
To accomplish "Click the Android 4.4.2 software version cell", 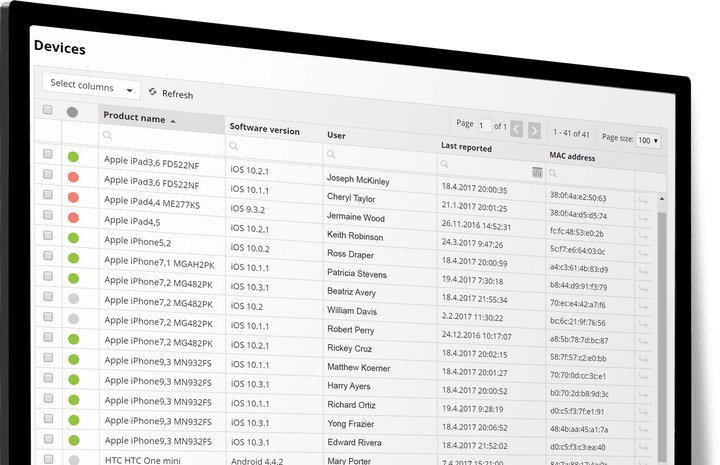I will click(x=257, y=461).
